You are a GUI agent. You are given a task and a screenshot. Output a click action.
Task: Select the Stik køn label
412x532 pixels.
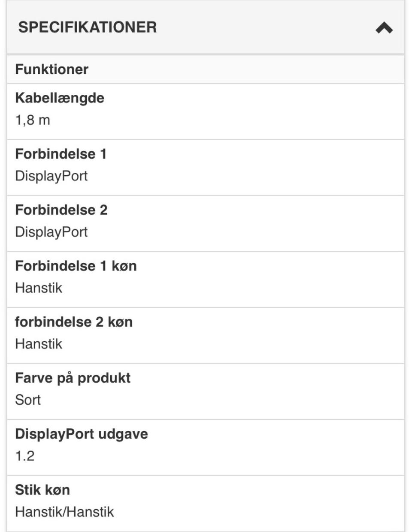tap(42, 490)
